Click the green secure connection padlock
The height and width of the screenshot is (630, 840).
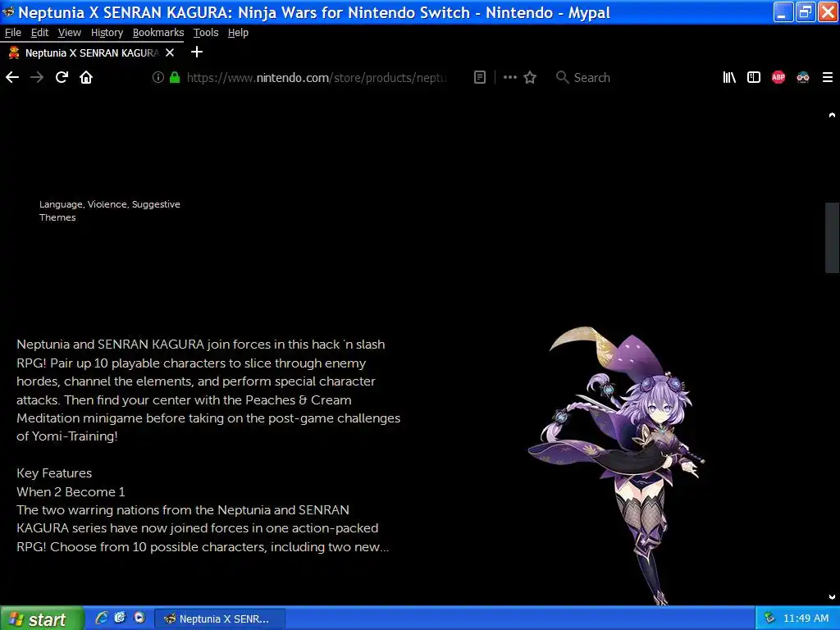coord(175,77)
